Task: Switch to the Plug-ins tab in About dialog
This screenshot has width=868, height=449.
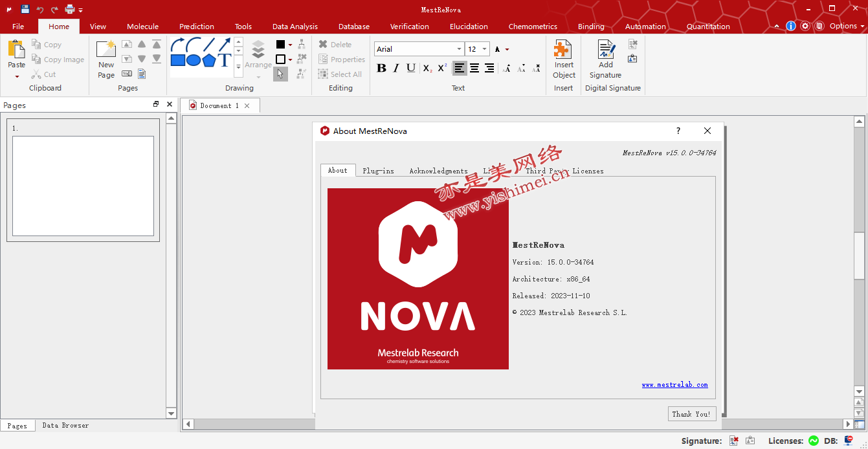Action: pos(378,171)
